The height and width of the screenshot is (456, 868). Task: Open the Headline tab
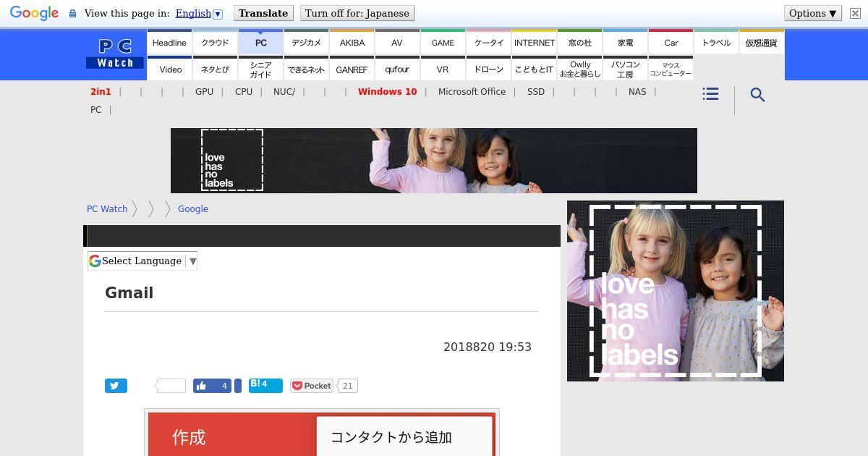coord(170,43)
